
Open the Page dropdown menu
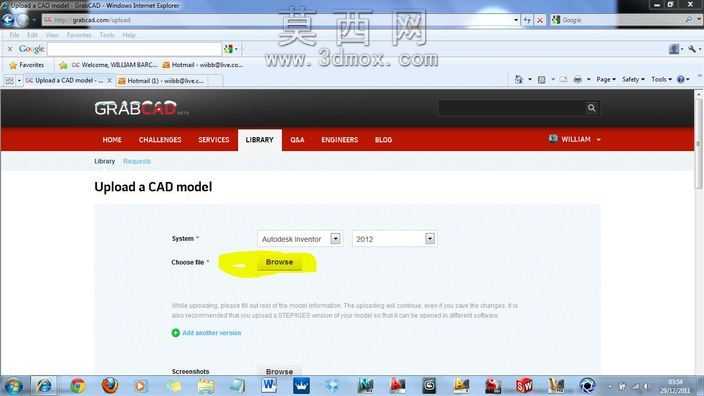point(606,79)
